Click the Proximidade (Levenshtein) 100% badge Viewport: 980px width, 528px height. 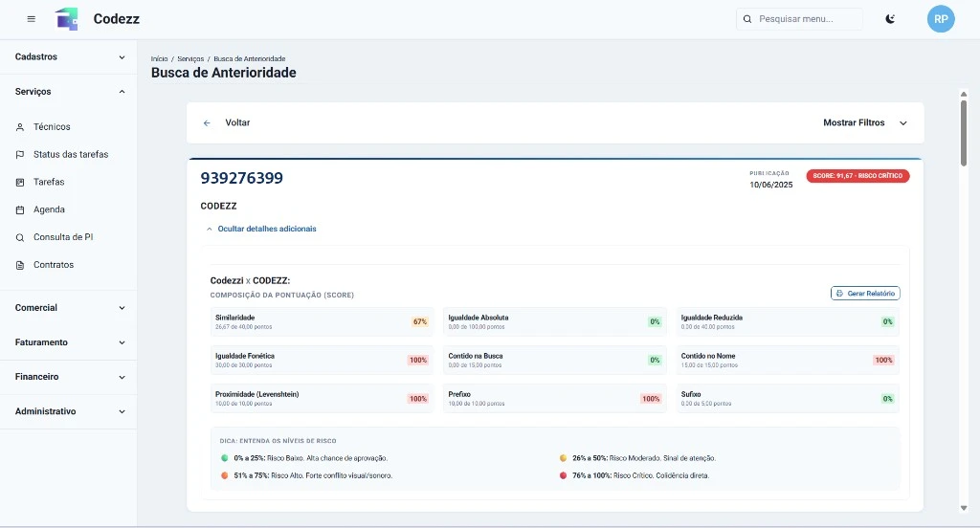pyautogui.click(x=418, y=399)
